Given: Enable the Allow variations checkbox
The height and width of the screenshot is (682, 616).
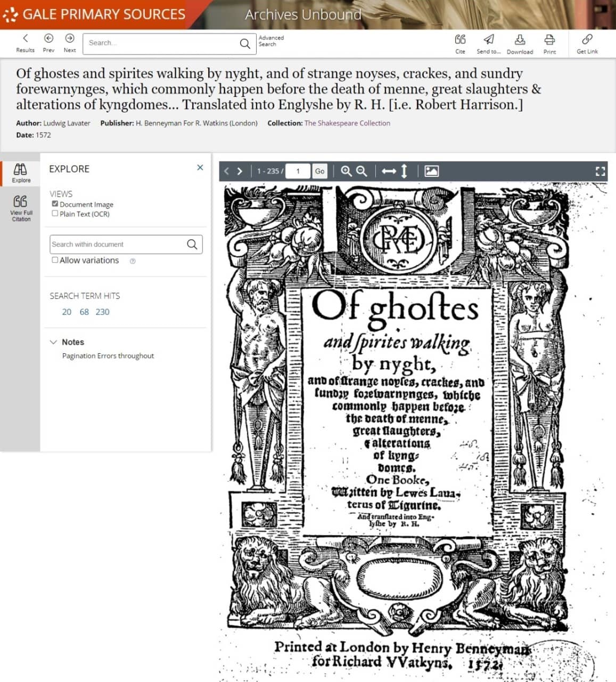Looking at the screenshot, I should click(x=55, y=260).
